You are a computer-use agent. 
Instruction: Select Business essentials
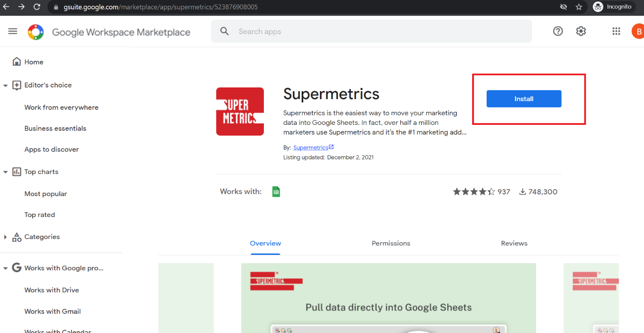[x=55, y=128]
